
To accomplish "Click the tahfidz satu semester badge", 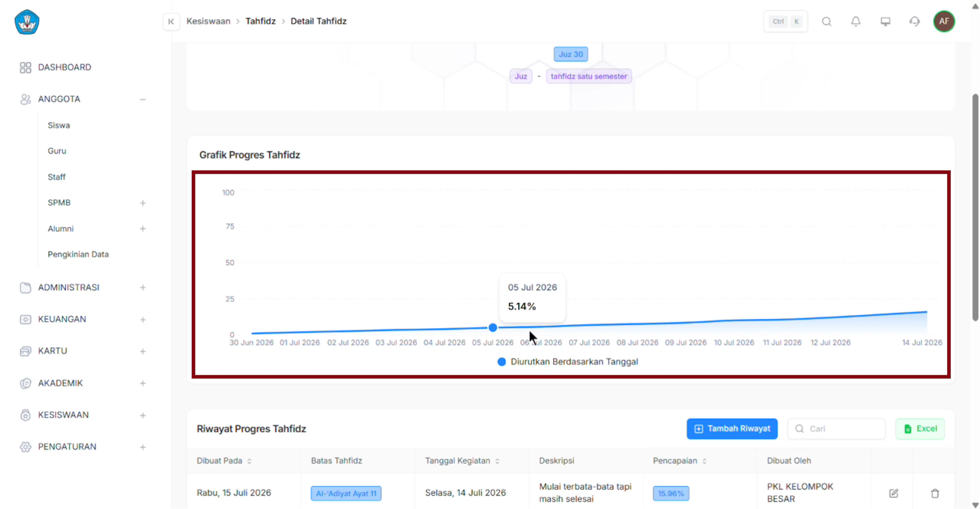I will (x=589, y=77).
